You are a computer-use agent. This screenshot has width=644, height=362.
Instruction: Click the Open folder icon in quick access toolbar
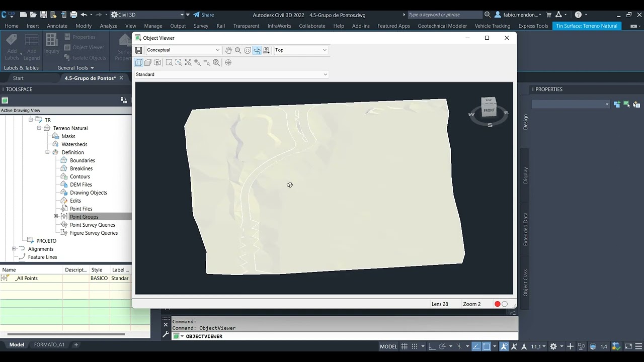[x=33, y=15]
